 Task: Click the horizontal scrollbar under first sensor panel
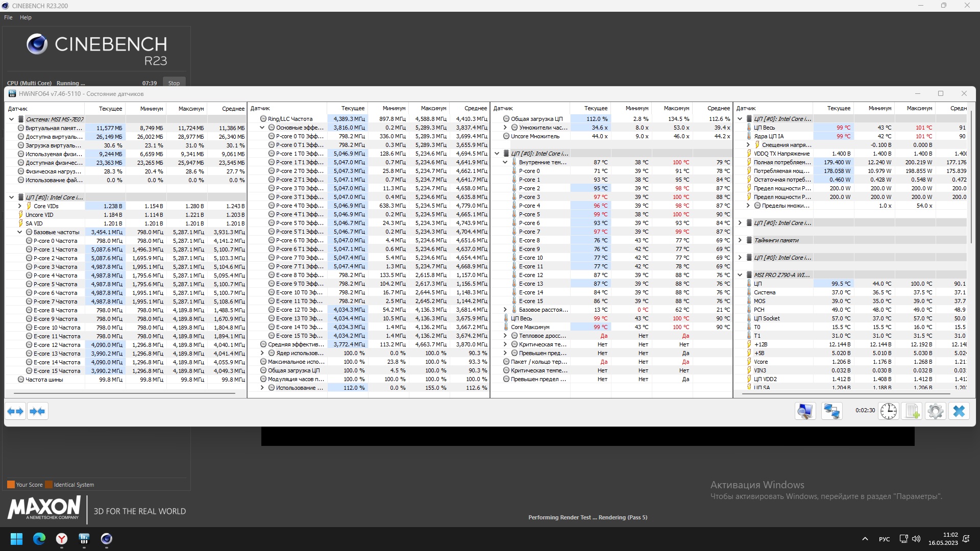click(124, 393)
